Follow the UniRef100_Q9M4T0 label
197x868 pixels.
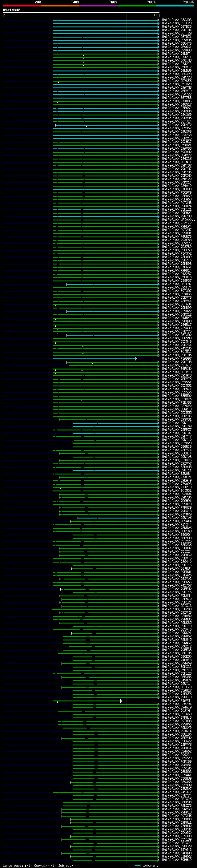(177, 125)
